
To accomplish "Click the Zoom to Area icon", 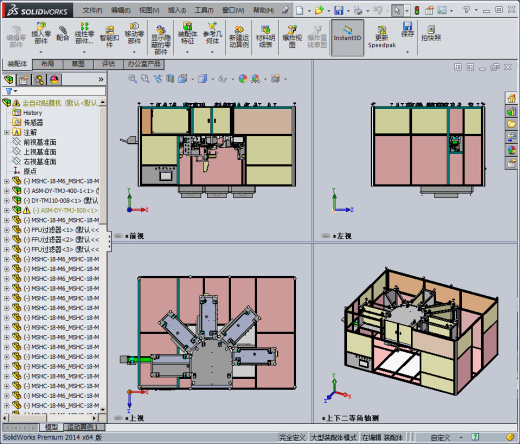I will (145, 79).
